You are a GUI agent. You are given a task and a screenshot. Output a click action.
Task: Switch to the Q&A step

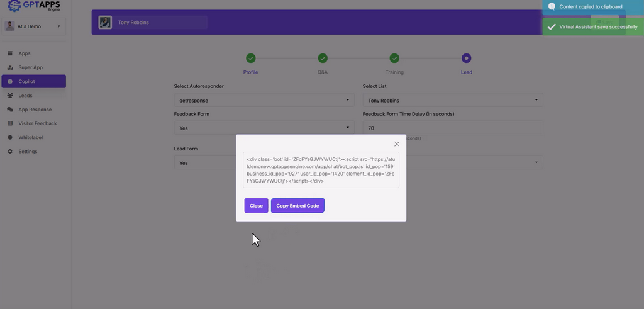[323, 59]
